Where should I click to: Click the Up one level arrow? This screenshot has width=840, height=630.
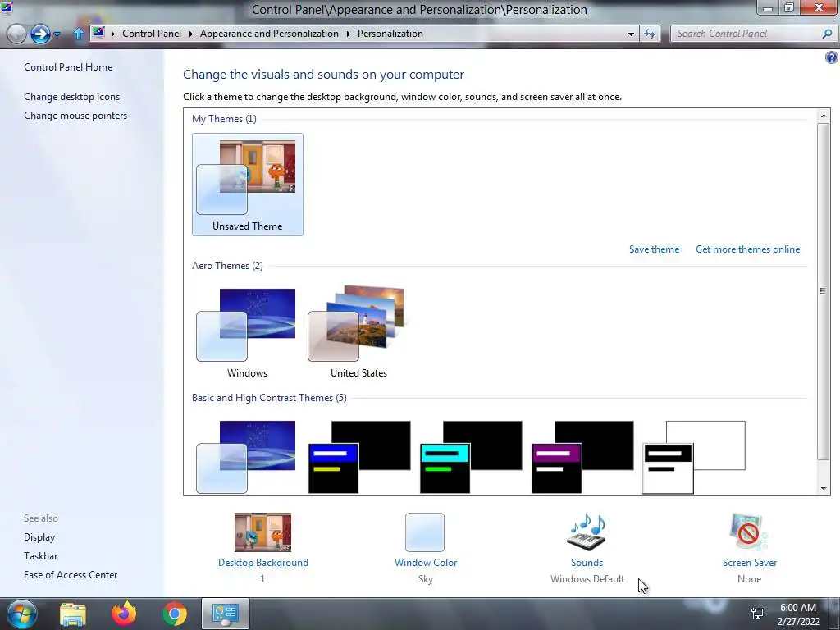[78, 34]
